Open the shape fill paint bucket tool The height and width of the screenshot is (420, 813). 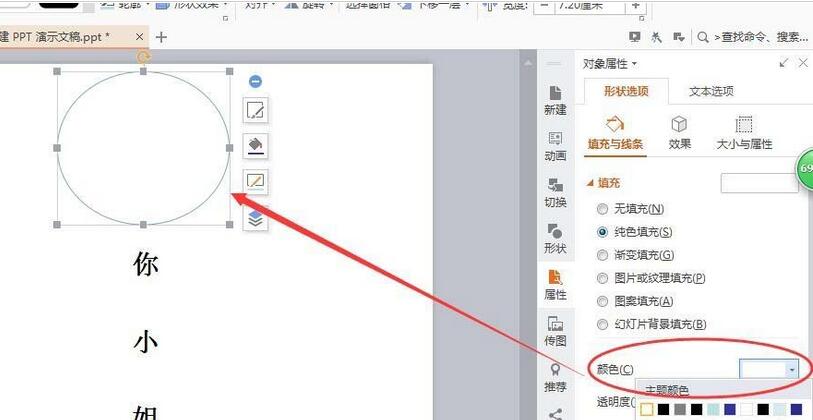[x=256, y=145]
